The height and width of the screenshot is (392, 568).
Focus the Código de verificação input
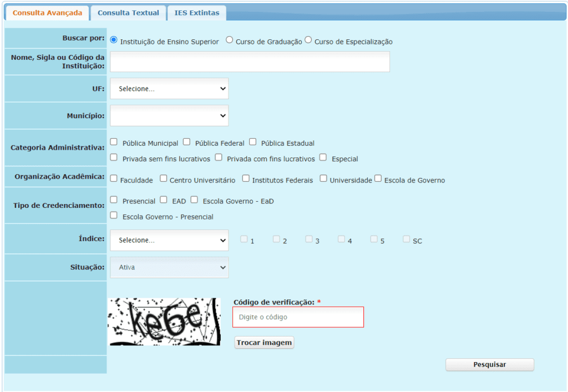point(298,317)
